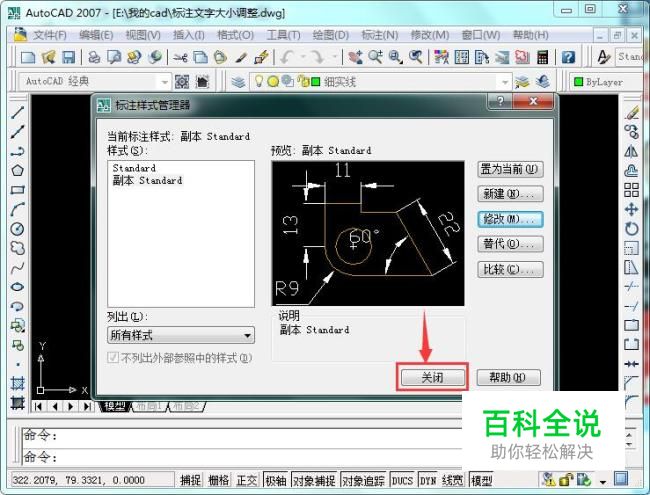Image resolution: width=650 pixels, height=495 pixels.
Task: Toggle the 对象追踪 object tracking button
Action: tap(363, 480)
